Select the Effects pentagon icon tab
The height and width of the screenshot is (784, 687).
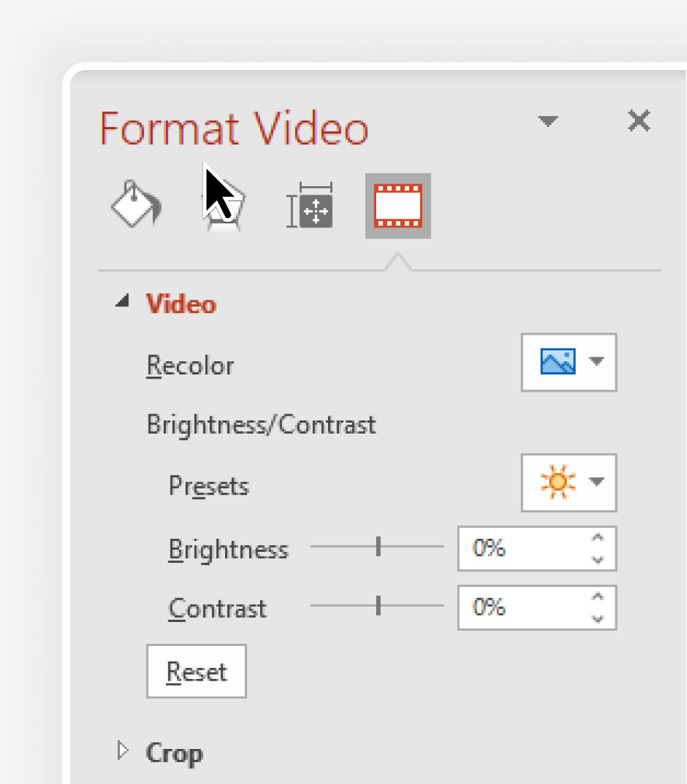click(224, 206)
